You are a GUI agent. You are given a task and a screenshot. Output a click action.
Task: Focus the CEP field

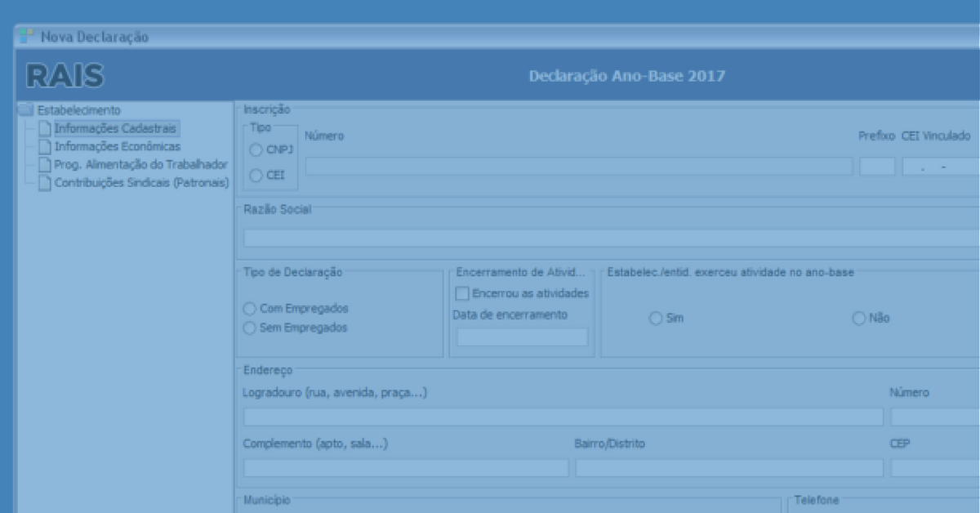pyautogui.click(x=935, y=468)
